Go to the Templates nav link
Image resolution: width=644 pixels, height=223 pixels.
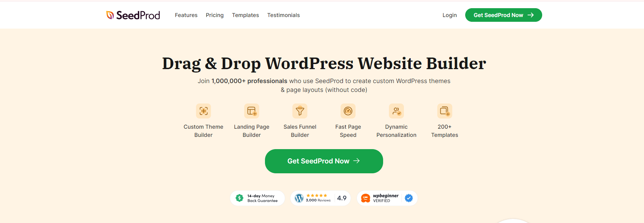tap(246, 15)
